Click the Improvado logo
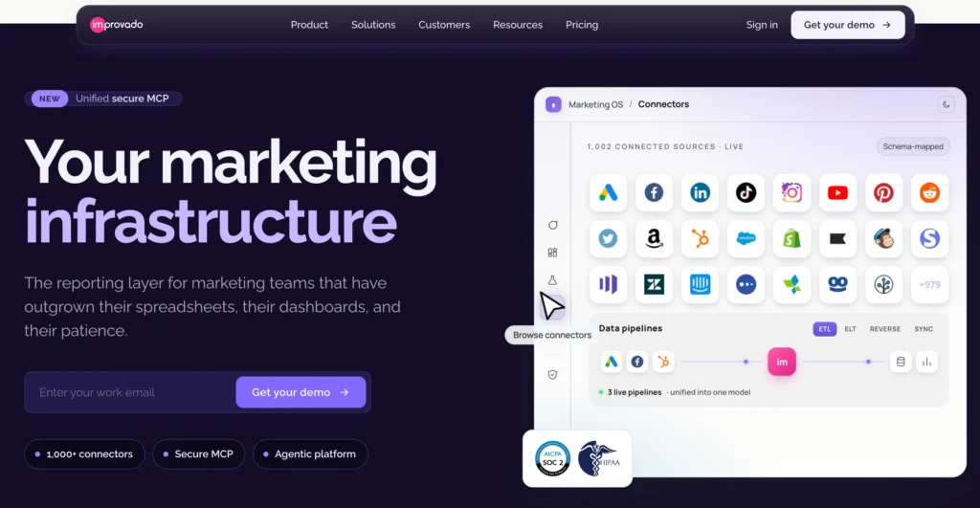The image size is (980, 508). pos(116,24)
